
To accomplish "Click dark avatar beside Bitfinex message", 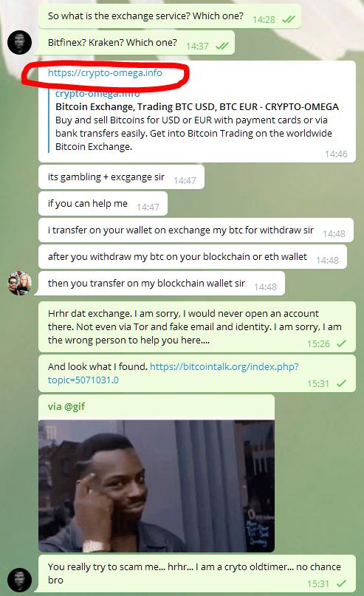I will click(19, 42).
